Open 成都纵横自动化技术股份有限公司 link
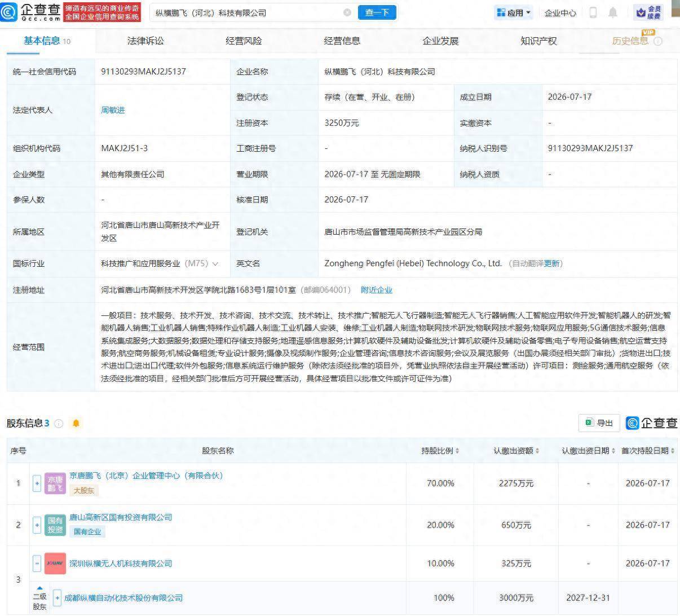This screenshot has height=616, width=680. (x=123, y=598)
